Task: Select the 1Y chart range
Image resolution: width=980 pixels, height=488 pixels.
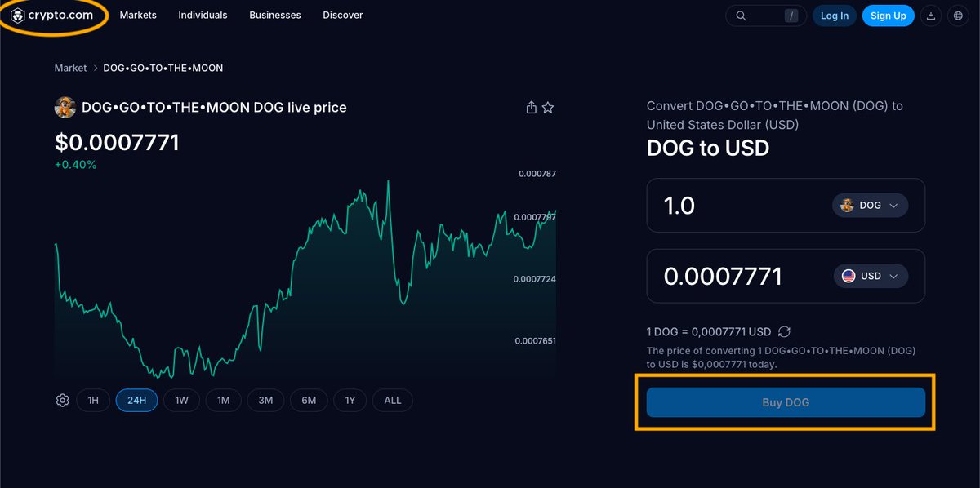Action: (350, 401)
